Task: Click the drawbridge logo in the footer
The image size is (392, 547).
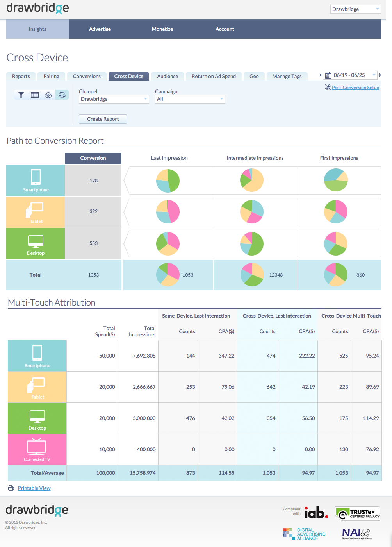Action: pyautogui.click(x=37, y=510)
